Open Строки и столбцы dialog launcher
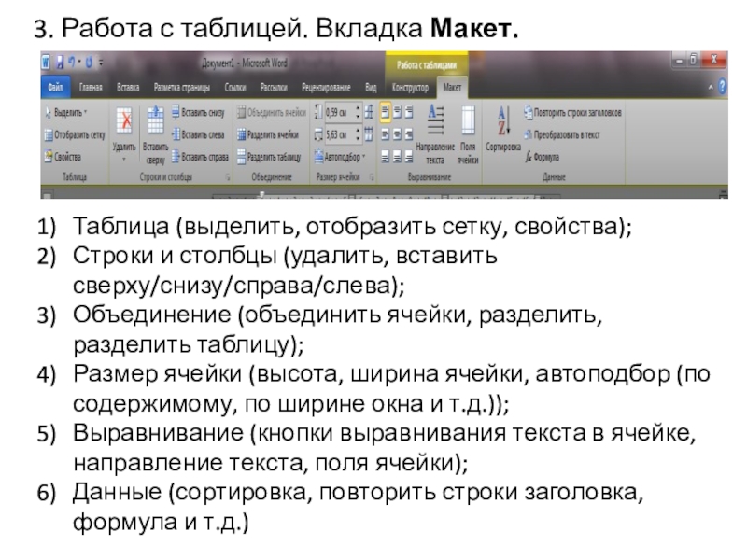747x560 pixels. (x=228, y=177)
